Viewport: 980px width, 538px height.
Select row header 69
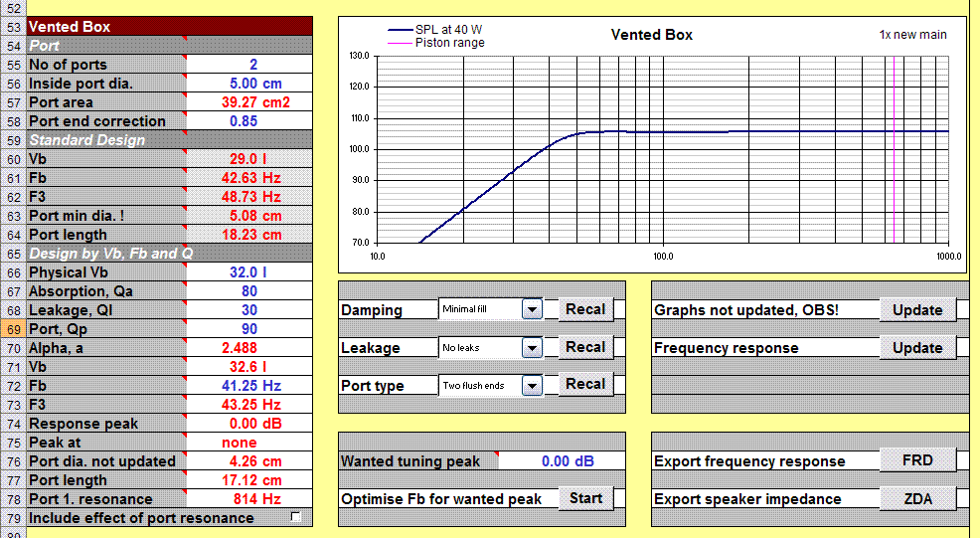[13, 329]
